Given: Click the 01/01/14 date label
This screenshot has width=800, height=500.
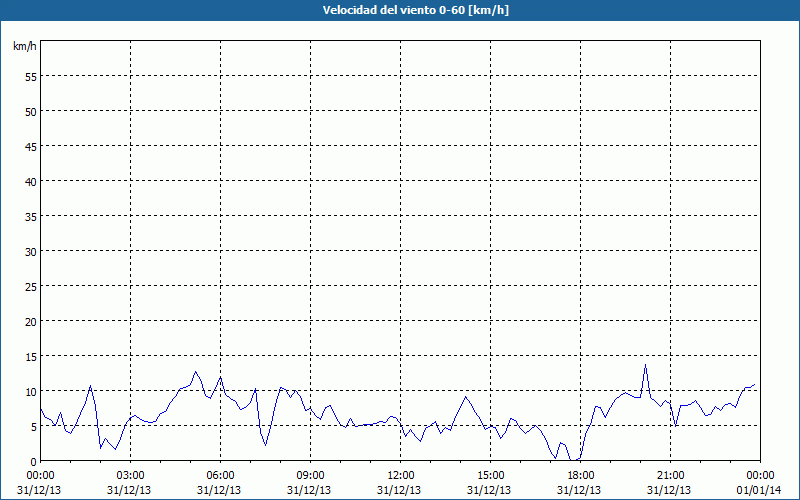Looking at the screenshot, I should (x=759, y=490).
